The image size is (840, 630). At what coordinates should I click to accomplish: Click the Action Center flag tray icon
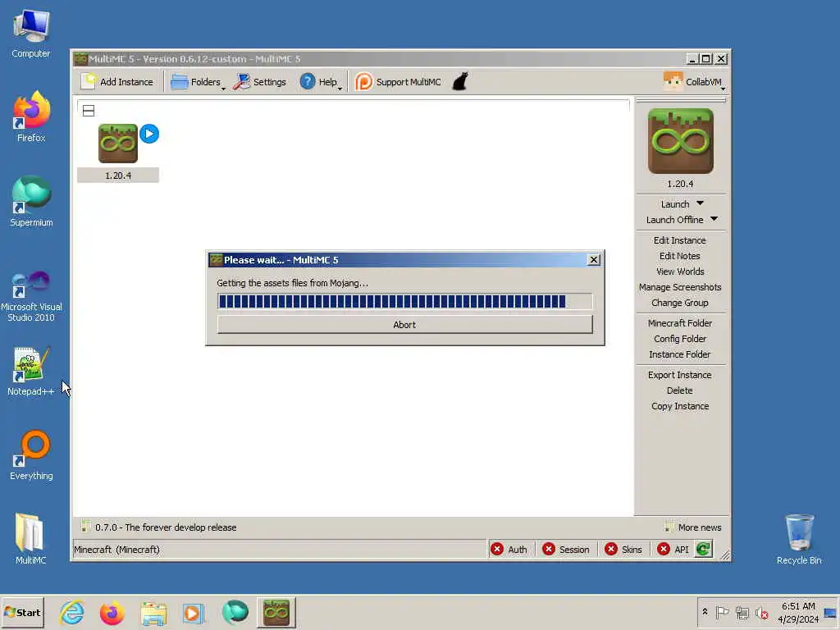(x=722, y=612)
